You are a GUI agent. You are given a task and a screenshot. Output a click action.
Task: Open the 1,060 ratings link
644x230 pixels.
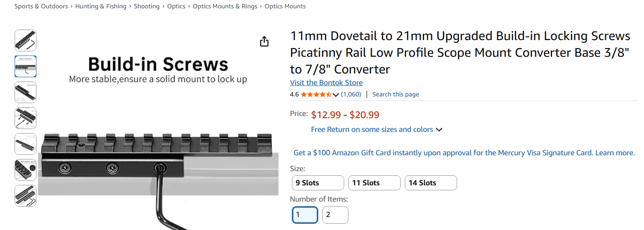[351, 94]
